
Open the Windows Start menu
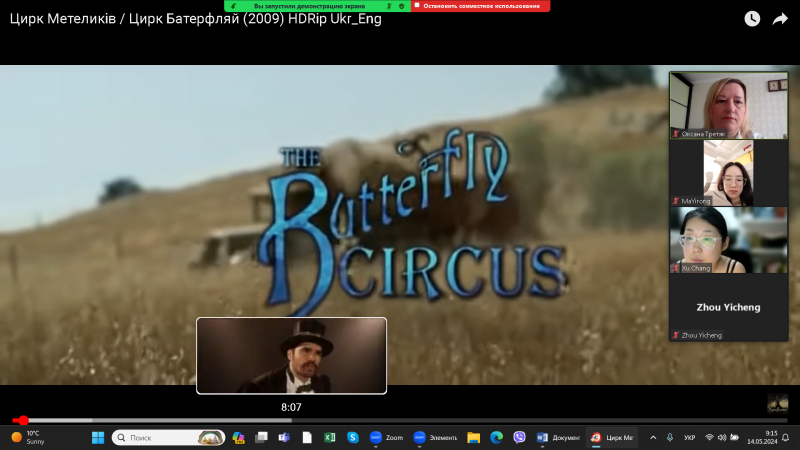98,438
